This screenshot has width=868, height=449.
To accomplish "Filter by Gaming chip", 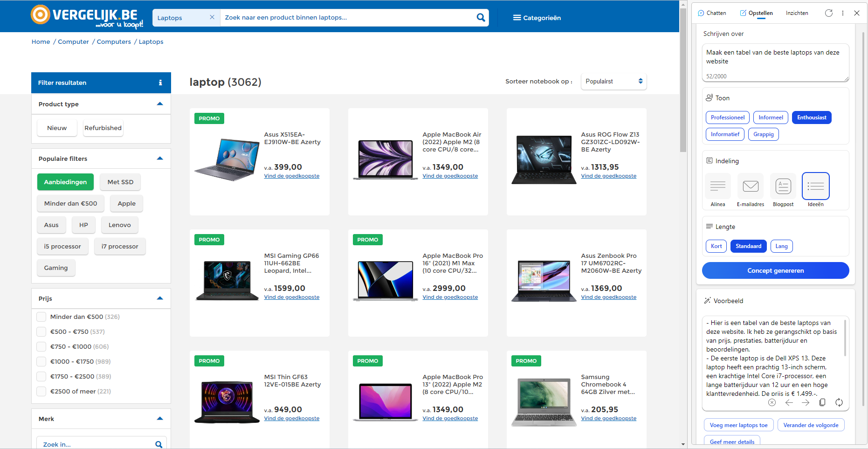I will pyautogui.click(x=56, y=268).
